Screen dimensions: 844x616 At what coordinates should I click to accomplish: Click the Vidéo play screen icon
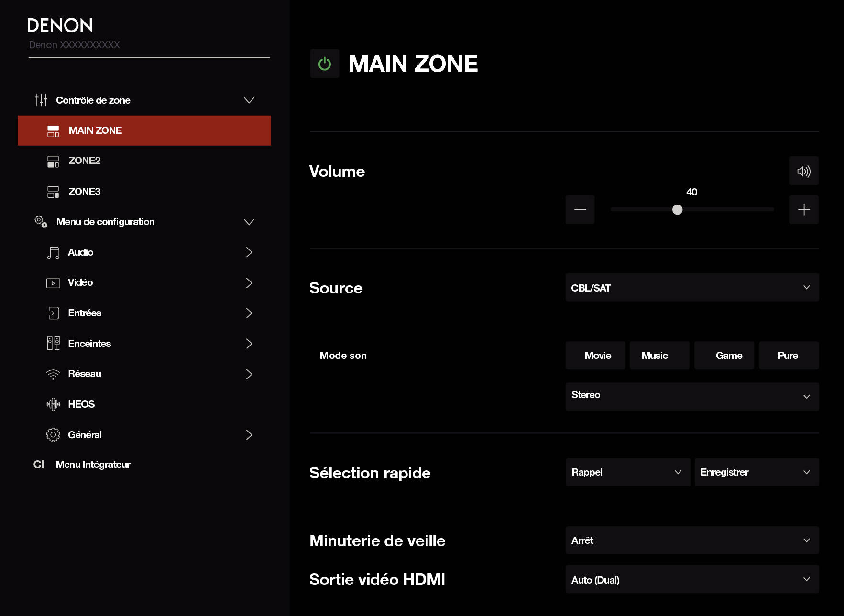click(x=53, y=283)
